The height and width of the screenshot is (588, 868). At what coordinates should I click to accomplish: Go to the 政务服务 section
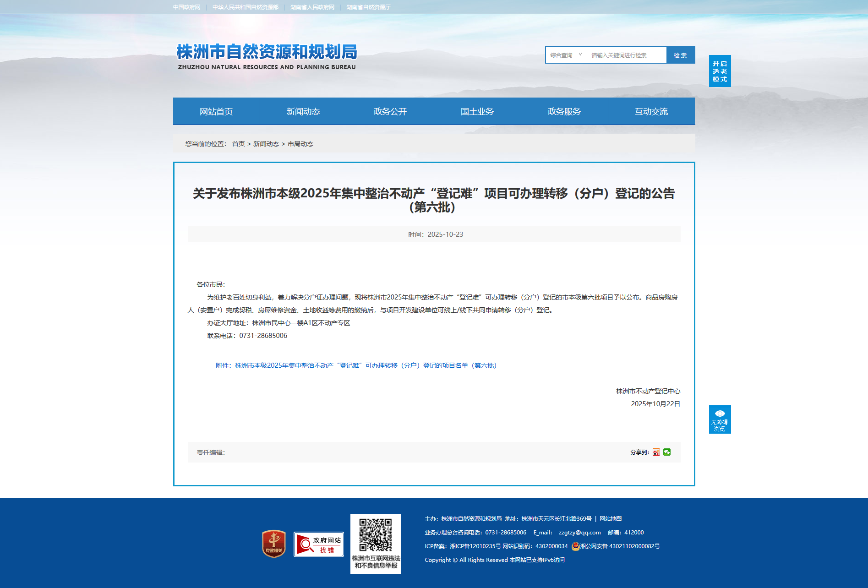[x=564, y=111]
